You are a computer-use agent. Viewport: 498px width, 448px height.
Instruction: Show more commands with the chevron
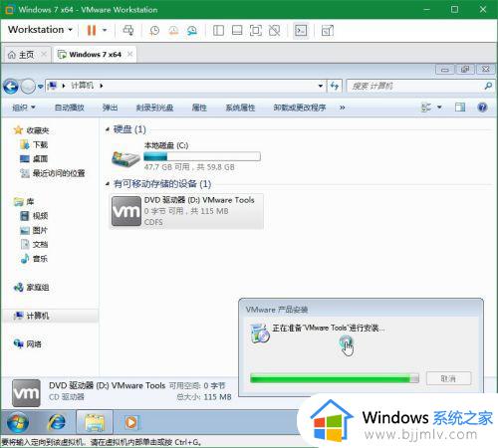click(342, 108)
